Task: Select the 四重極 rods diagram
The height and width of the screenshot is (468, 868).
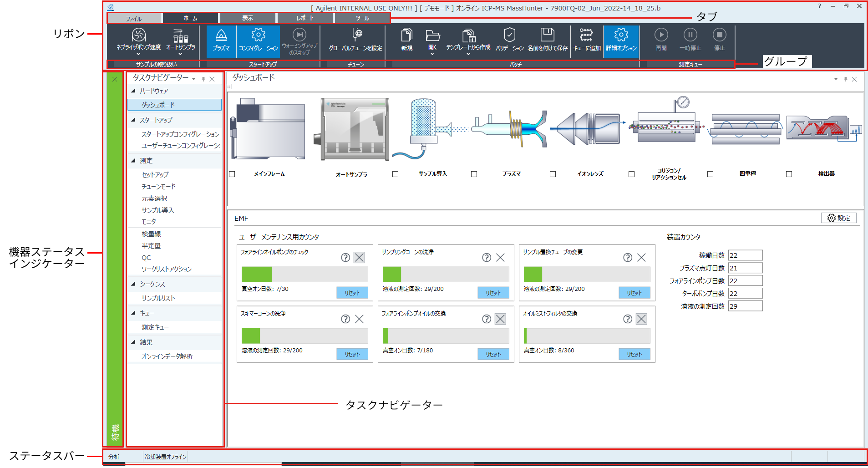Action: click(746, 129)
